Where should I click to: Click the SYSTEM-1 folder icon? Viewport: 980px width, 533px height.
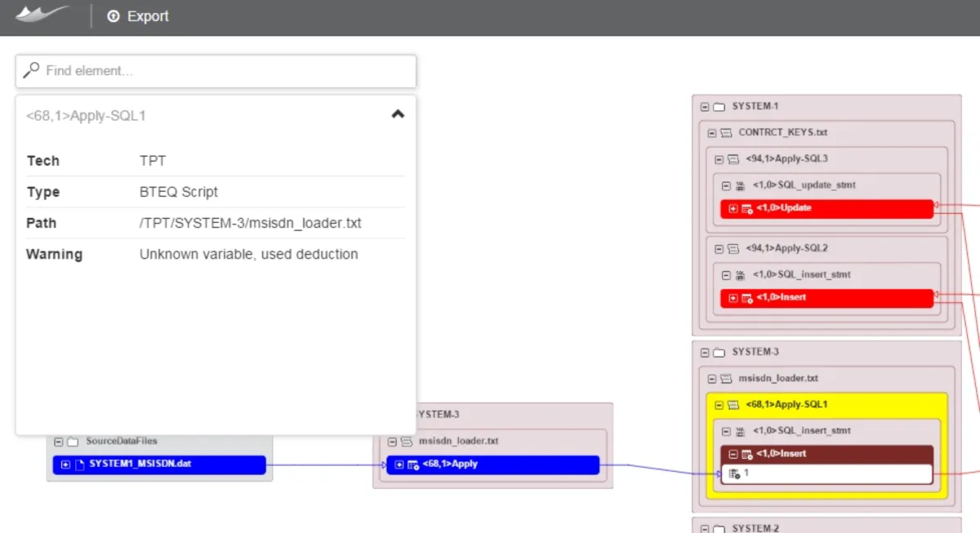pos(719,107)
